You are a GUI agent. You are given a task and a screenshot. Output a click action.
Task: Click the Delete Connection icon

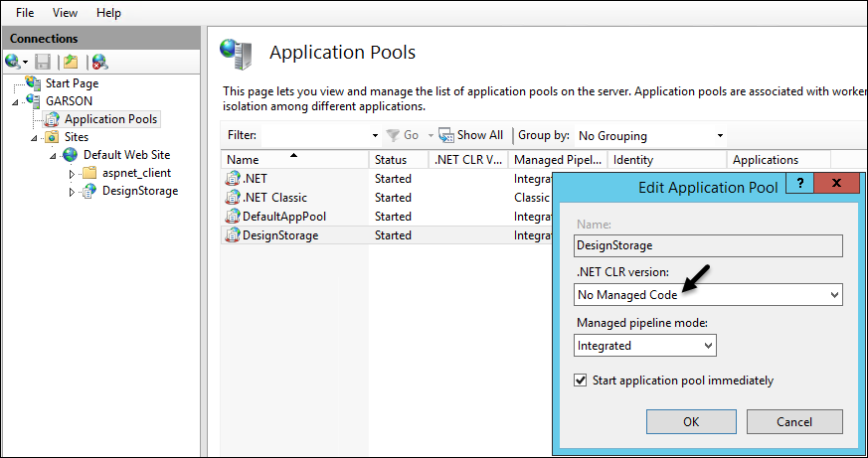(x=100, y=62)
